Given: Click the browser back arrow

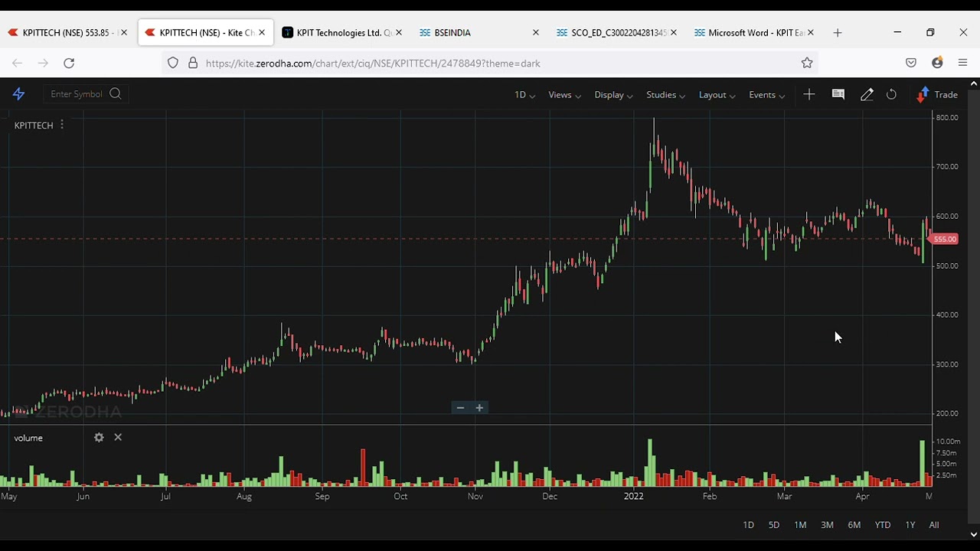Looking at the screenshot, I should click(18, 64).
